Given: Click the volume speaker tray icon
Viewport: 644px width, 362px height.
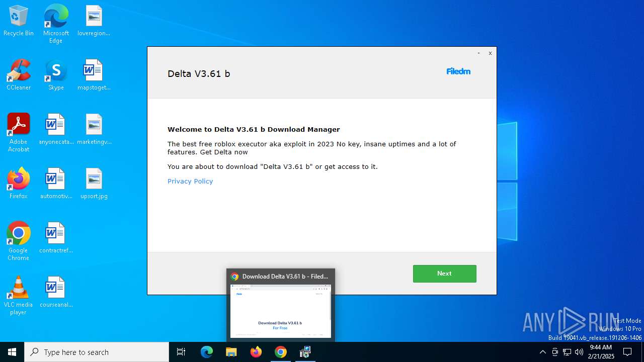Looking at the screenshot, I should [x=579, y=352].
